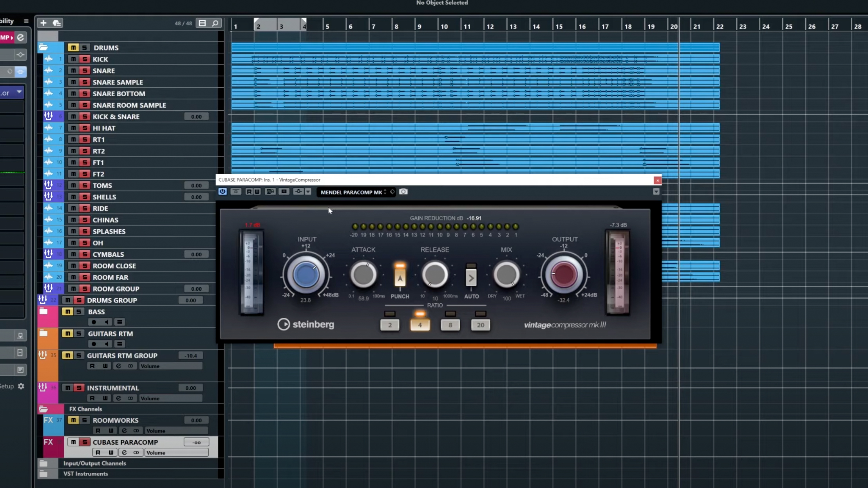
Task: Enable Read automation on the plugin
Action: click(249, 192)
